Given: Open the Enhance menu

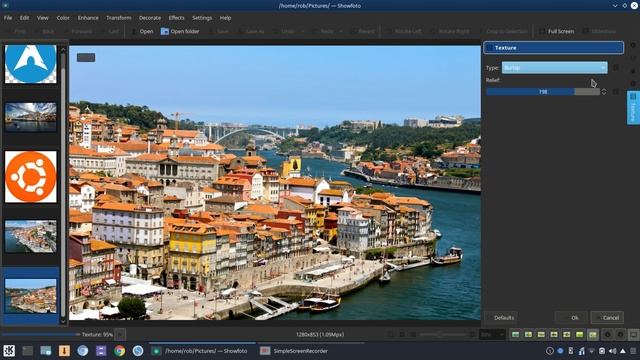Looking at the screenshot, I should tap(88, 18).
